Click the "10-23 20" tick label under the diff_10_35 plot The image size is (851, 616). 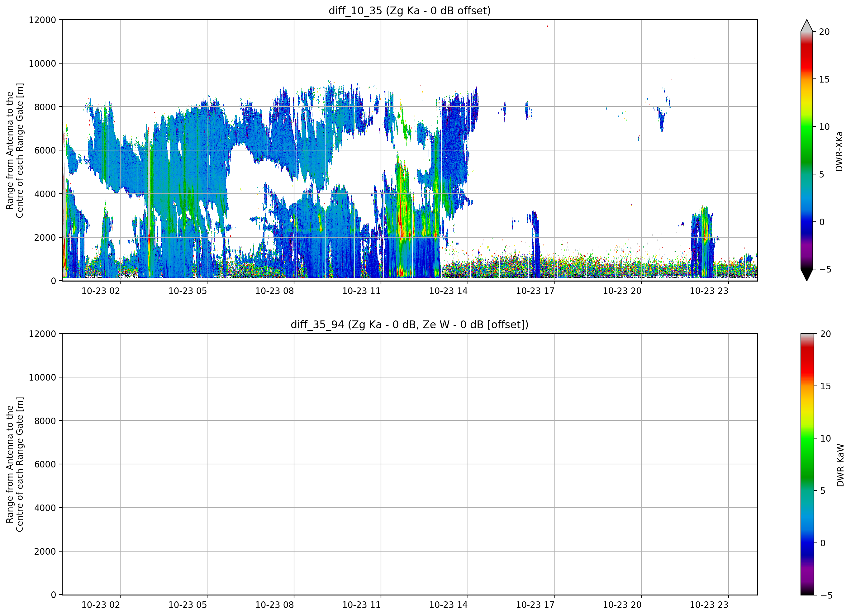(x=622, y=291)
